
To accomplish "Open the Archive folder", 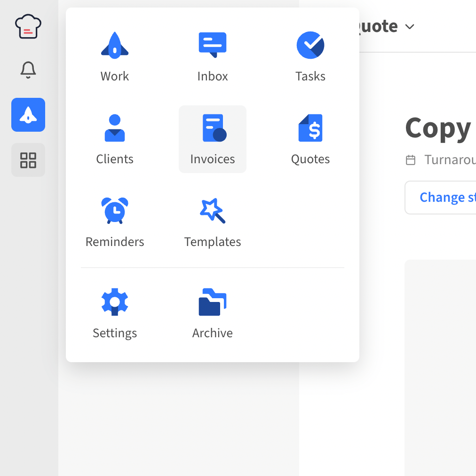I will 213,313.
